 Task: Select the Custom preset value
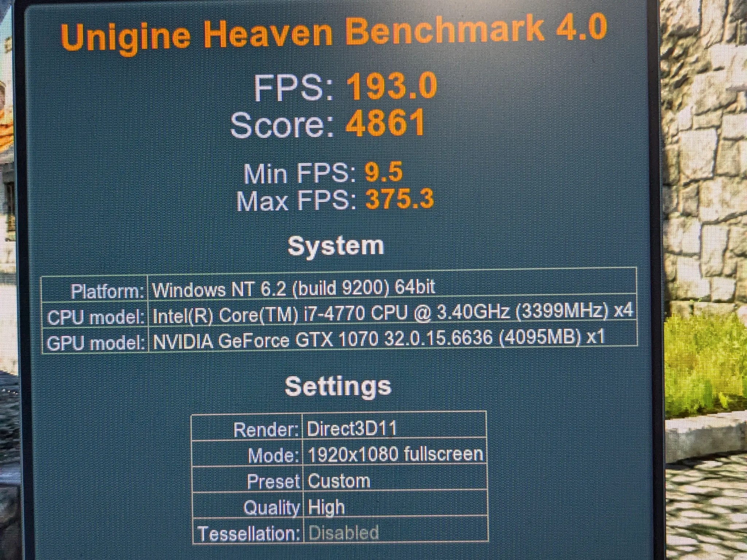tap(339, 481)
